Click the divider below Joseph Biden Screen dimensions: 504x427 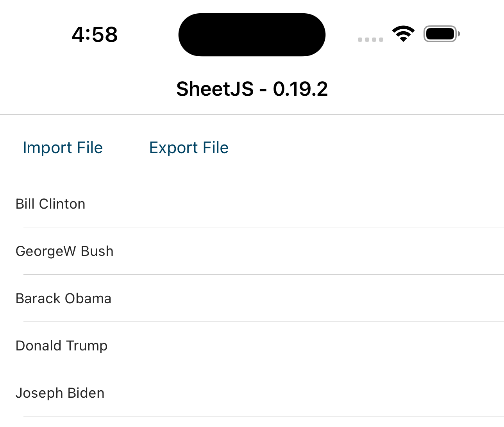click(264, 416)
